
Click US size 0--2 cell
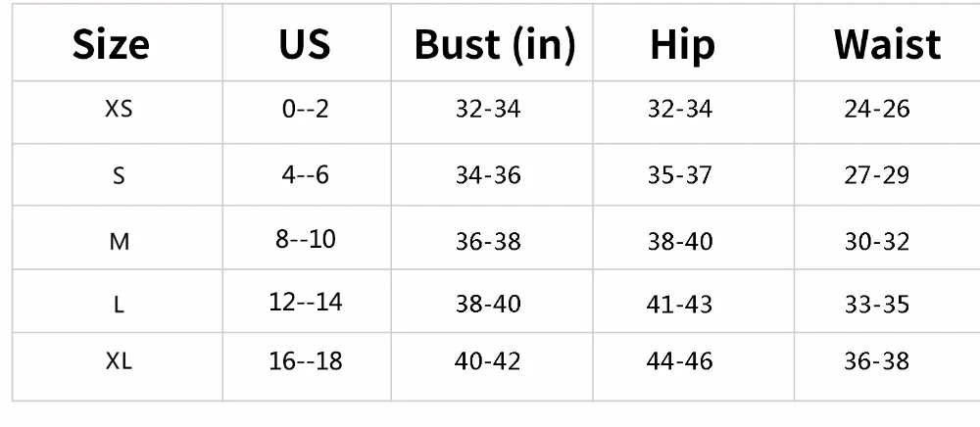pyautogui.click(x=305, y=110)
